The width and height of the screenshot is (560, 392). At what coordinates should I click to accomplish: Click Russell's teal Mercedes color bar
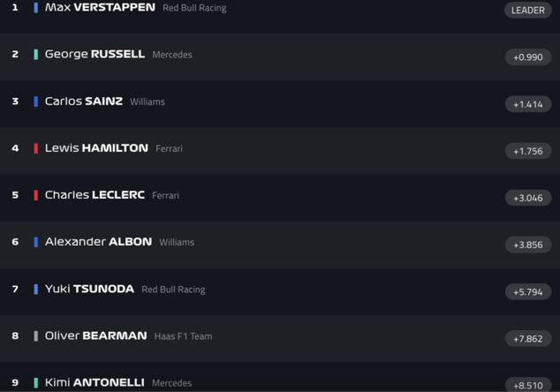pos(36,55)
